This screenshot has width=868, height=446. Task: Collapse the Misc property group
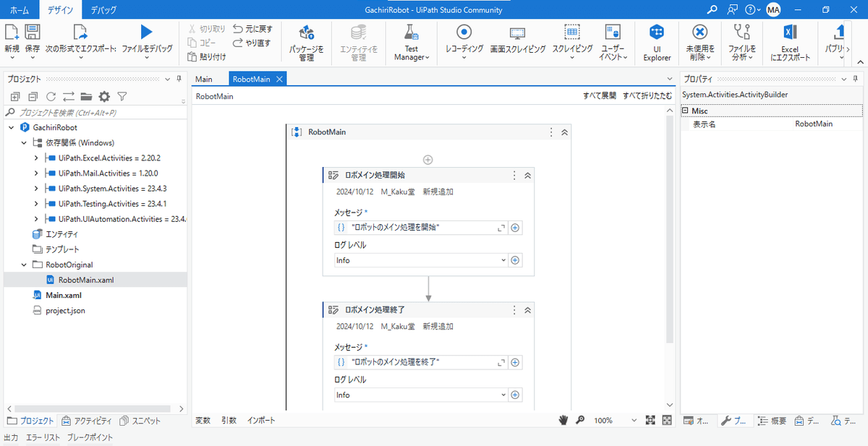pyautogui.click(x=686, y=111)
